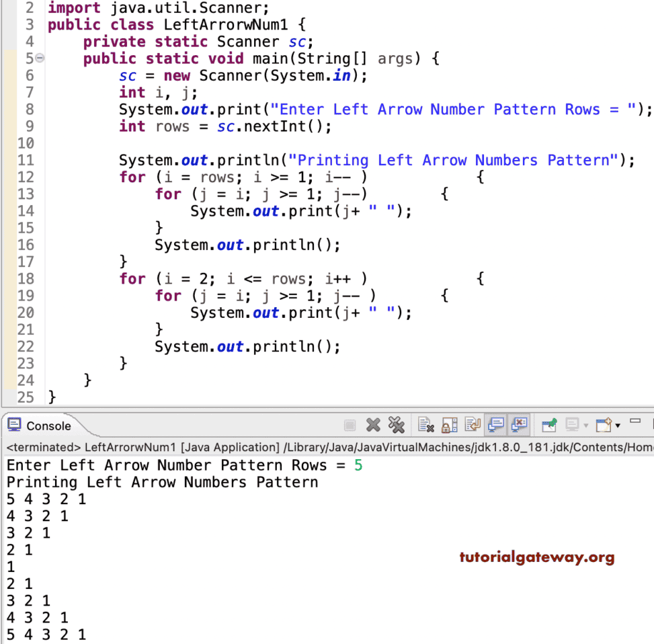The width and height of the screenshot is (654, 644).
Task: Click the Terminate button in the console toolbar
Action: 350,424
